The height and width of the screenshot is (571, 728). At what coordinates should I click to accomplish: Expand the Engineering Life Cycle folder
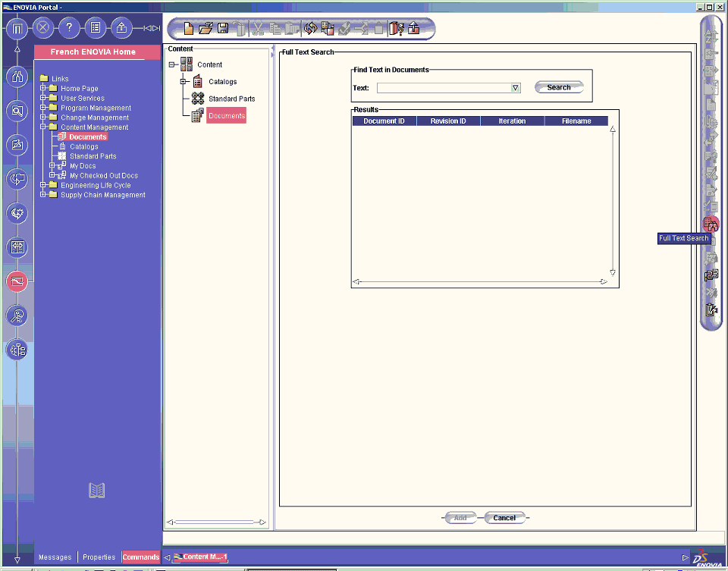(42, 185)
